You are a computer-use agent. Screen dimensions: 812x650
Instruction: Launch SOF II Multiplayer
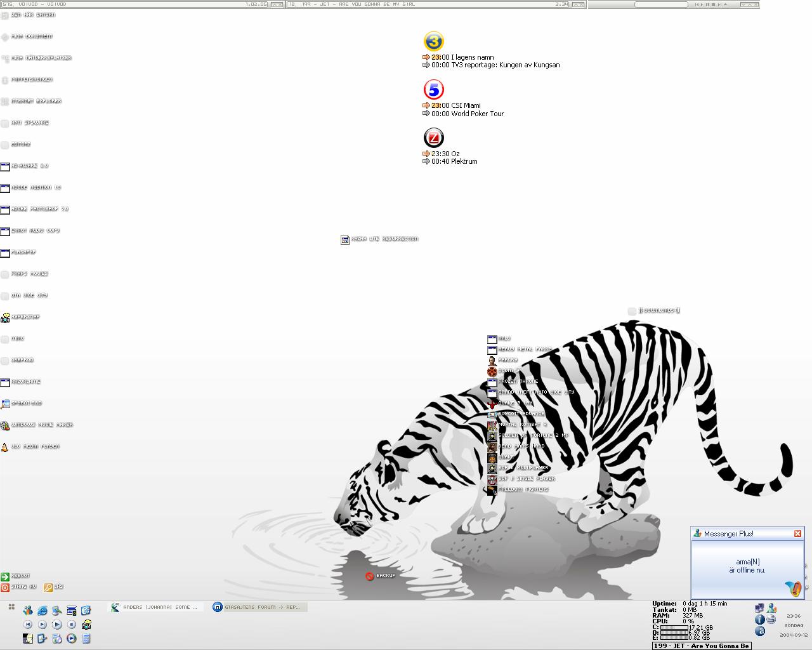tap(518, 468)
